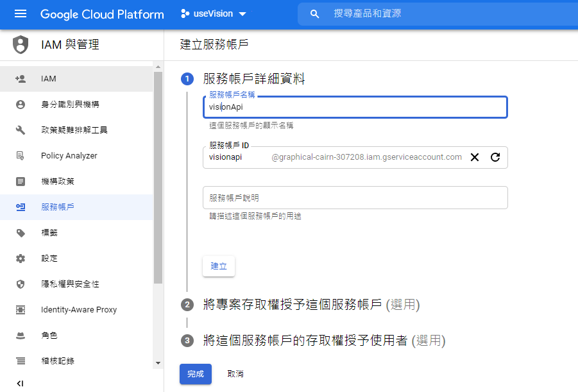The width and height of the screenshot is (578, 392).
Task: Click the 服務帳戶 ID field containing visionapi
Action: pyautogui.click(x=355, y=157)
